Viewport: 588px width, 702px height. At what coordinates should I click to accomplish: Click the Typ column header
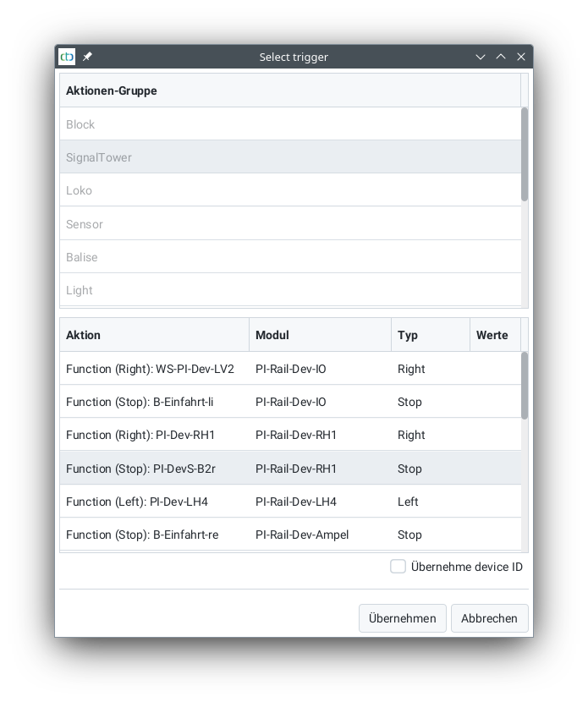409,335
